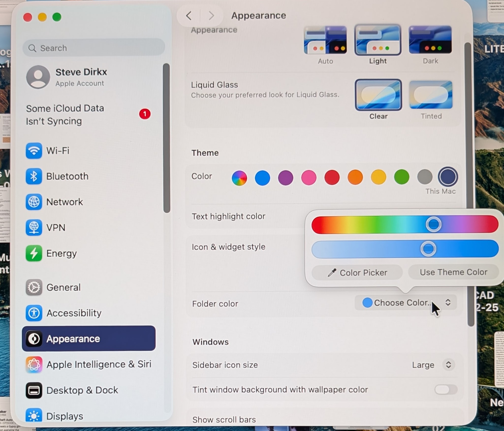Select the Multicolor theme swatch

click(x=239, y=178)
